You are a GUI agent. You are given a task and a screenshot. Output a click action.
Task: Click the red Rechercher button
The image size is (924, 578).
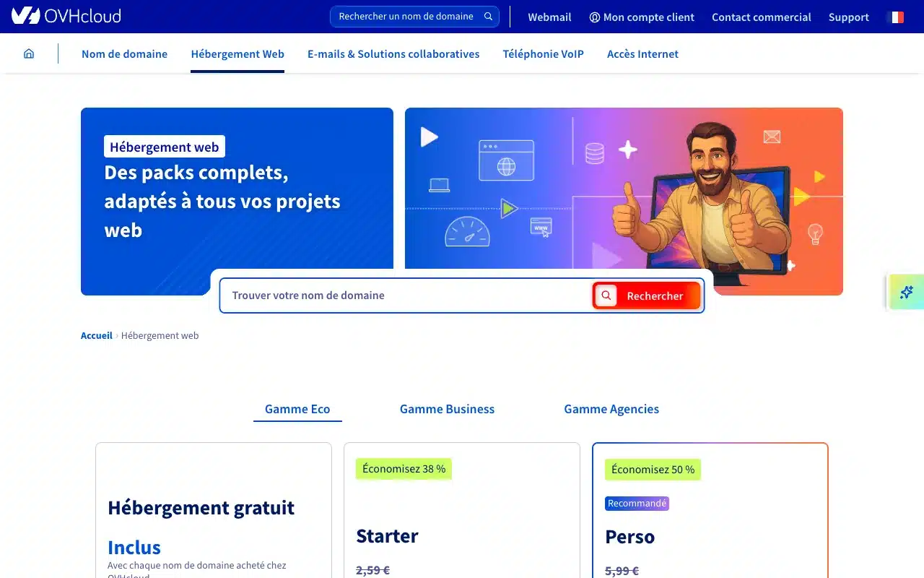(x=646, y=296)
